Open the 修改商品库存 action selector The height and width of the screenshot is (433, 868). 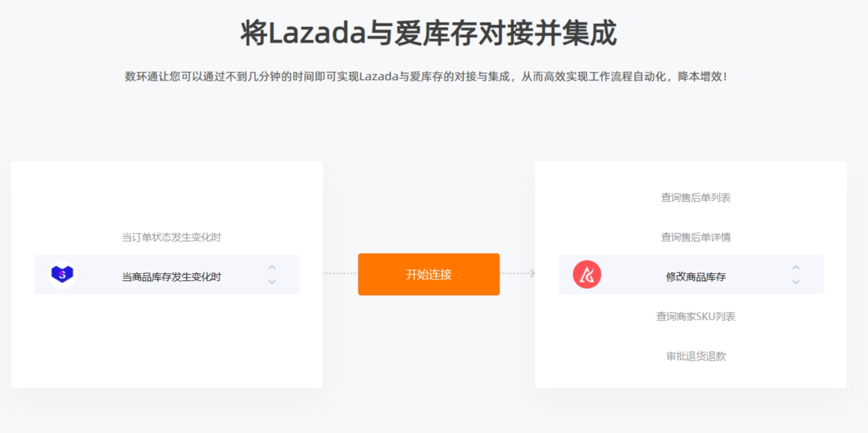coord(691,274)
